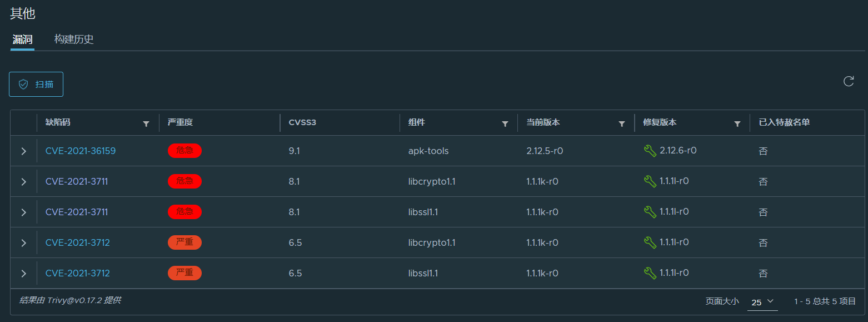Click the CVSS3 column header
The height and width of the screenshot is (322, 868).
pos(302,122)
